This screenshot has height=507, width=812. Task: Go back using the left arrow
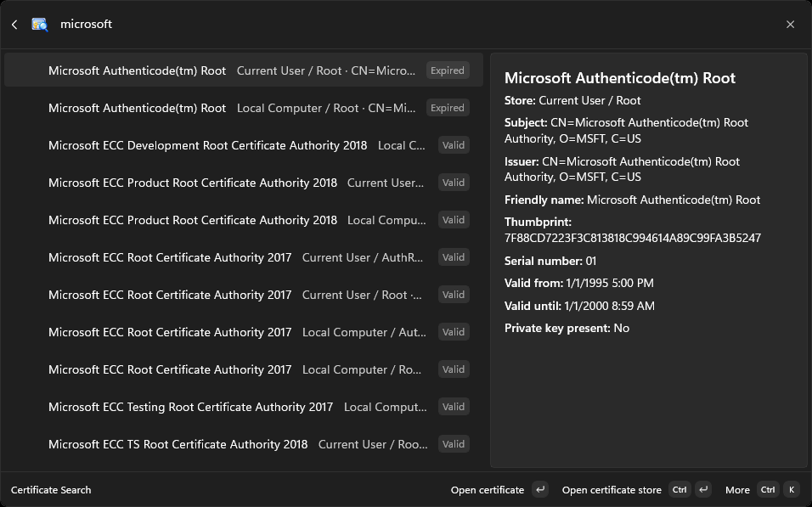(x=14, y=25)
